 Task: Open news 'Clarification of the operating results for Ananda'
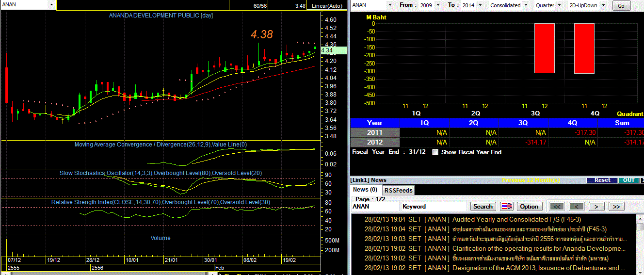[539, 248]
